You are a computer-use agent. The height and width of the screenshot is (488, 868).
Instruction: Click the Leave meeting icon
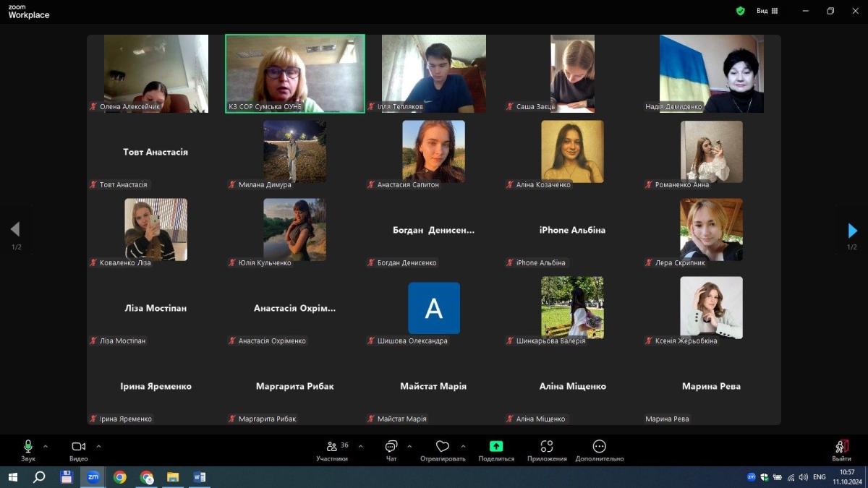pyautogui.click(x=841, y=447)
